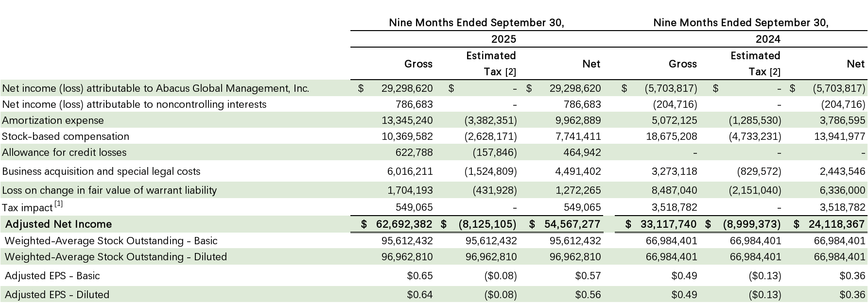Click the Stock-based compensation row label
868x303 pixels.
click(66, 136)
